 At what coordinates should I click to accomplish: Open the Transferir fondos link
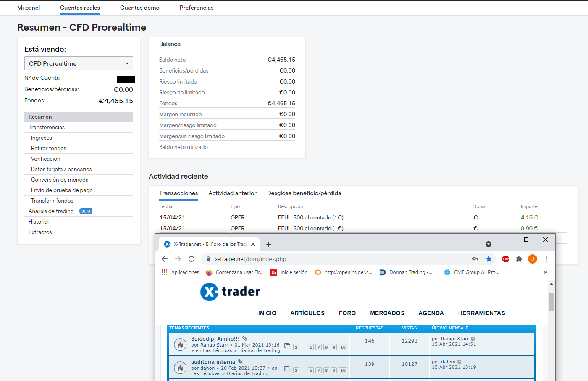click(x=79, y=201)
